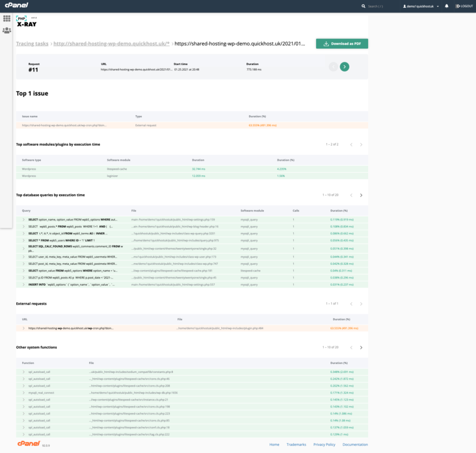Viewport: 476px width, 453px height.
Task: Open http://shared-hosting-wp-demo.quickhost.uk/* breadcrumb link
Action: pos(112,43)
